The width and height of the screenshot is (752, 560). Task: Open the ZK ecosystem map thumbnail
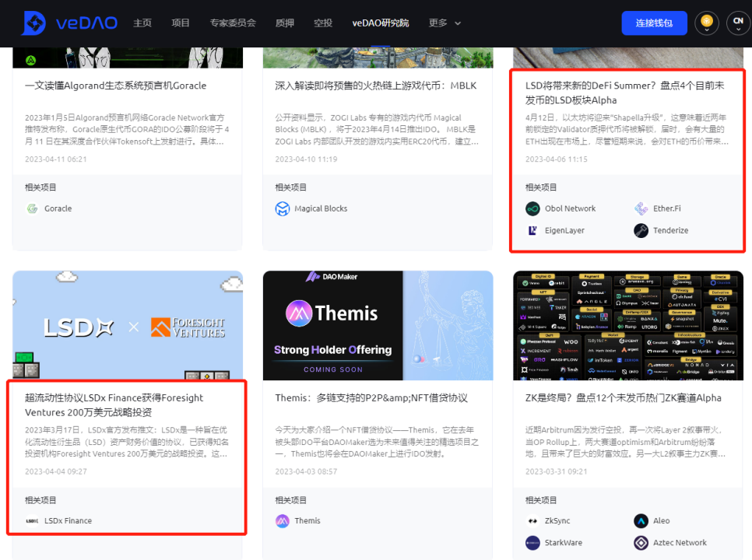628,326
